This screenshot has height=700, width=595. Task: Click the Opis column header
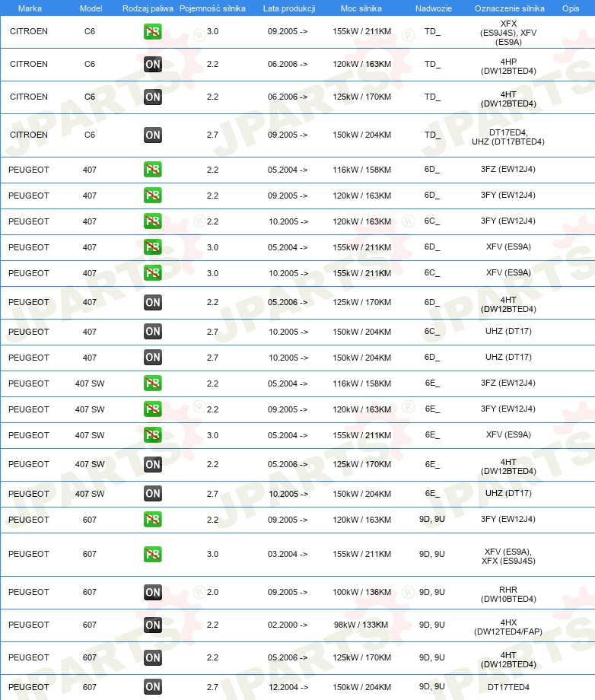571,8
